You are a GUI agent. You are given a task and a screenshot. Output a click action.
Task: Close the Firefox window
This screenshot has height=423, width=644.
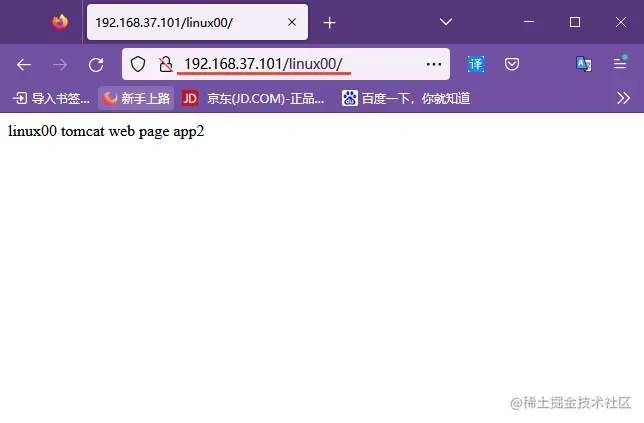[621, 22]
